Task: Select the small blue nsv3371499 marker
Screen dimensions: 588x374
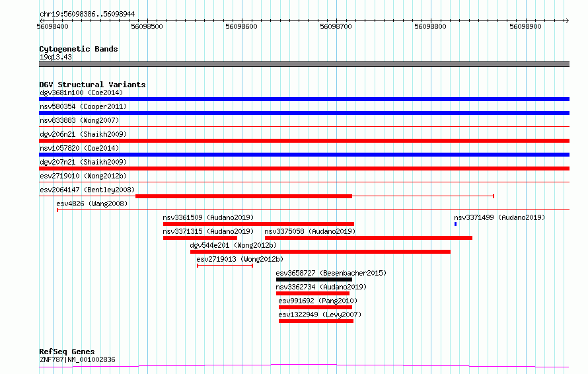Action: (x=455, y=224)
